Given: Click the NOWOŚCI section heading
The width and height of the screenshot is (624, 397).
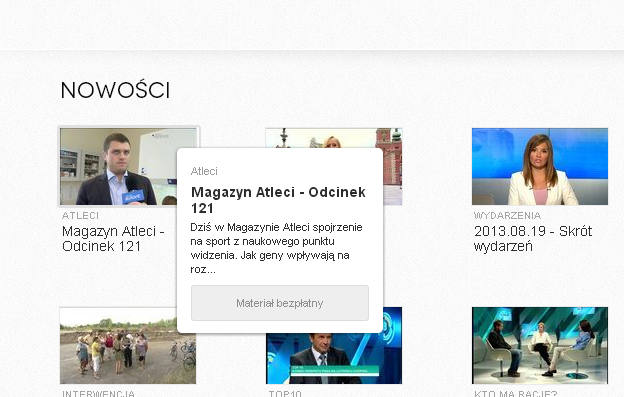Looking at the screenshot, I should click(x=115, y=90).
